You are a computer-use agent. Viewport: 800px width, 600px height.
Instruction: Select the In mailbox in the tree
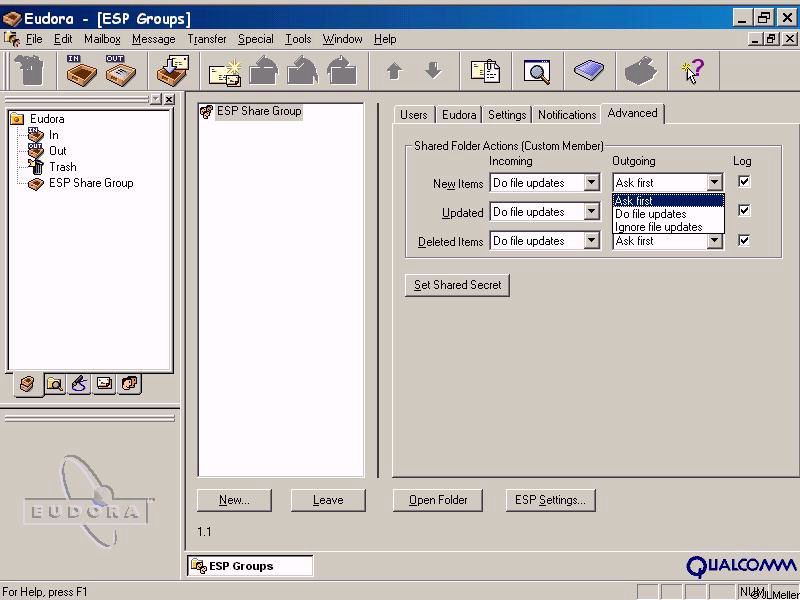coord(54,135)
